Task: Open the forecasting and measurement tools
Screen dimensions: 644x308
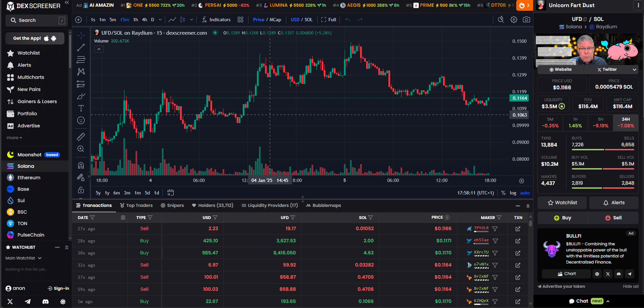Action: click(81, 84)
